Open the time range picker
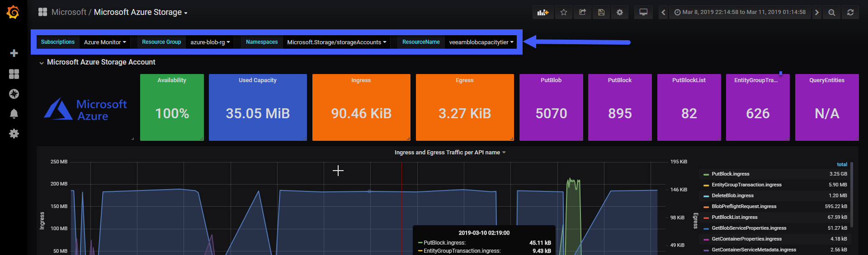Screen dimensions: 868x255 pyautogui.click(x=740, y=12)
